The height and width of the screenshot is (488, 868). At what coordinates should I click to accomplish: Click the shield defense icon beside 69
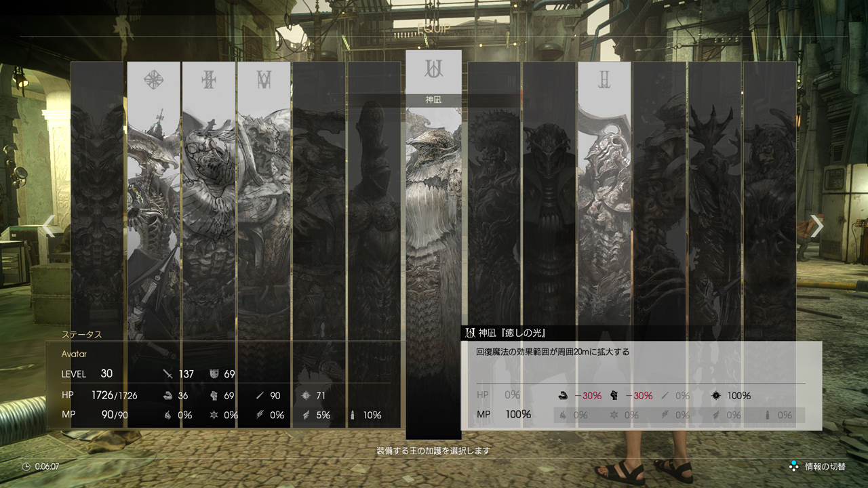click(x=214, y=374)
